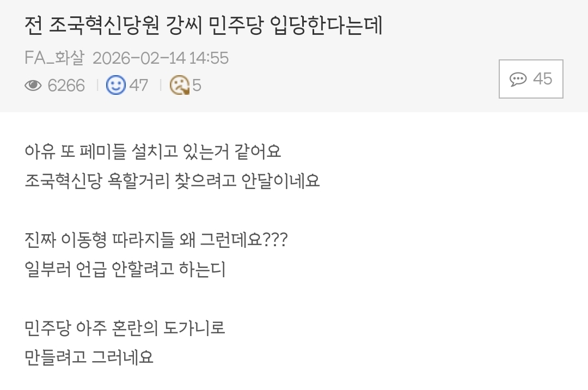Open the comments via the 45 count

[542, 79]
